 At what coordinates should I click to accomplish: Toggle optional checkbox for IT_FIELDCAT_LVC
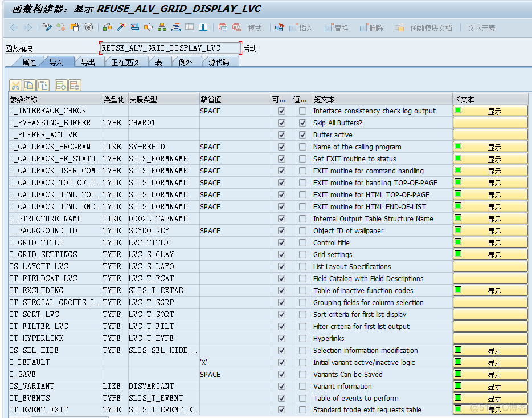pyautogui.click(x=281, y=278)
